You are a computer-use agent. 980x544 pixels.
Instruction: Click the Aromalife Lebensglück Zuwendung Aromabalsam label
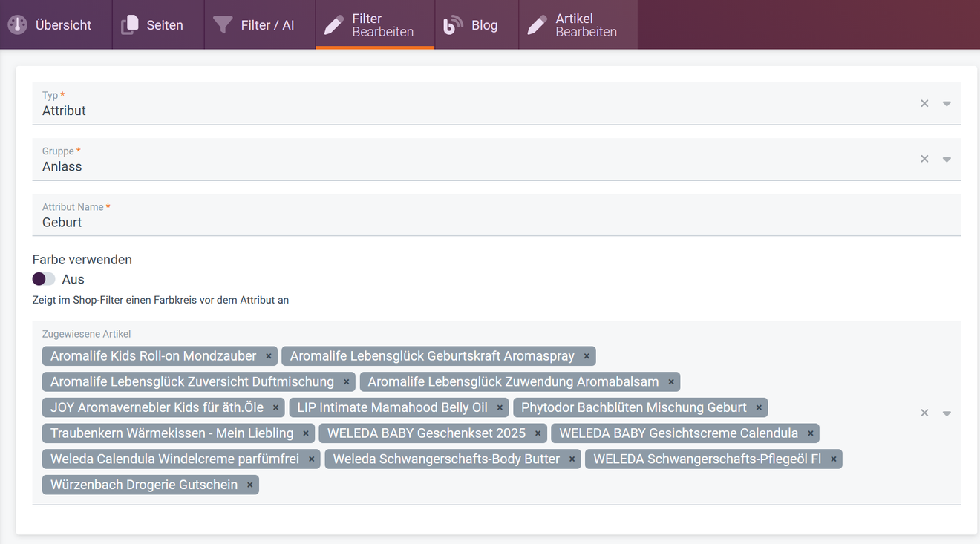pos(514,382)
